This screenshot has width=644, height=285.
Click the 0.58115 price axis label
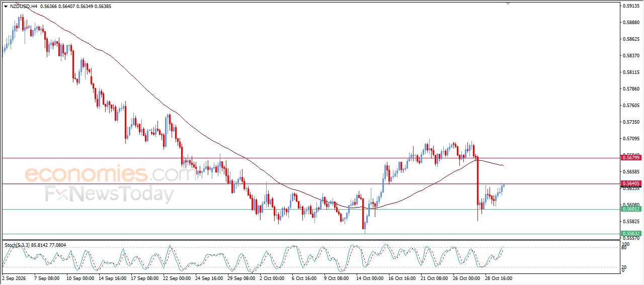(632, 72)
